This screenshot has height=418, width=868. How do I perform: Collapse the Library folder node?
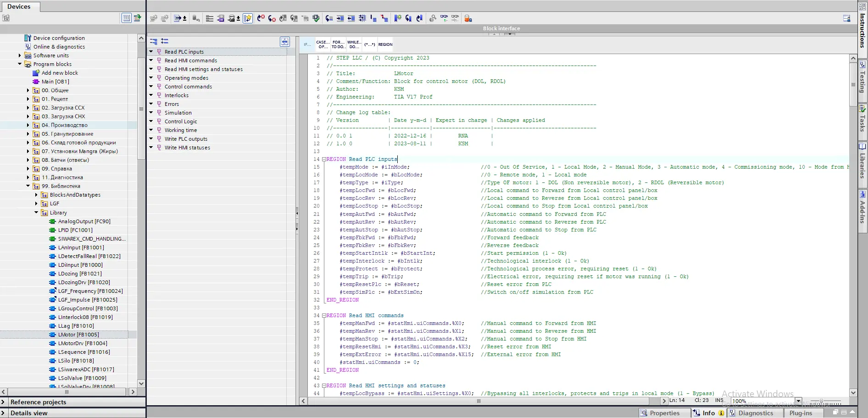tap(36, 212)
